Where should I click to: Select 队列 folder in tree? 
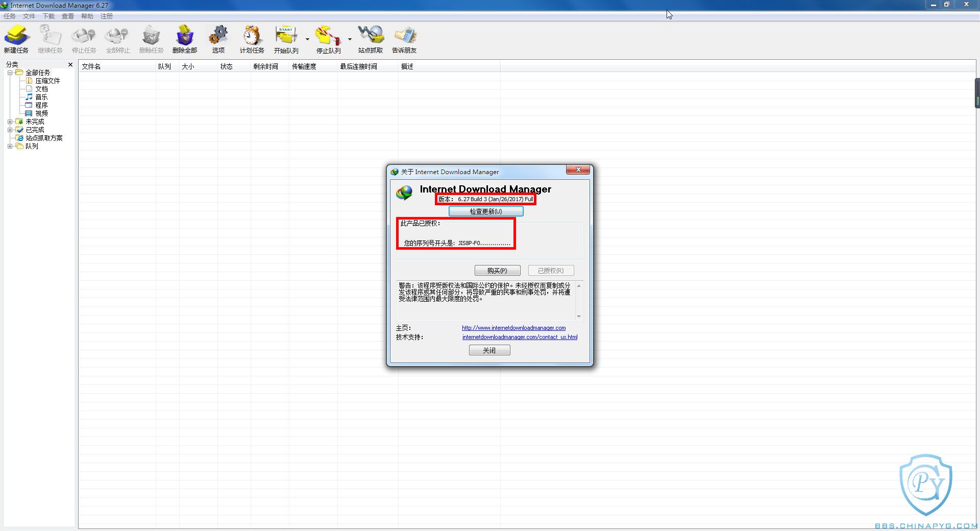(32, 146)
